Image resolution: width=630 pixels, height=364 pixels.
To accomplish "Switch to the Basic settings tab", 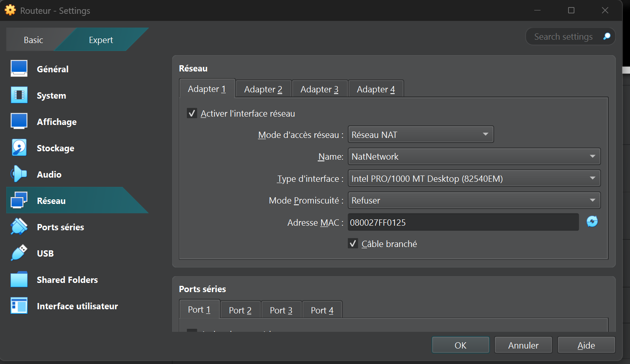I will pyautogui.click(x=33, y=40).
